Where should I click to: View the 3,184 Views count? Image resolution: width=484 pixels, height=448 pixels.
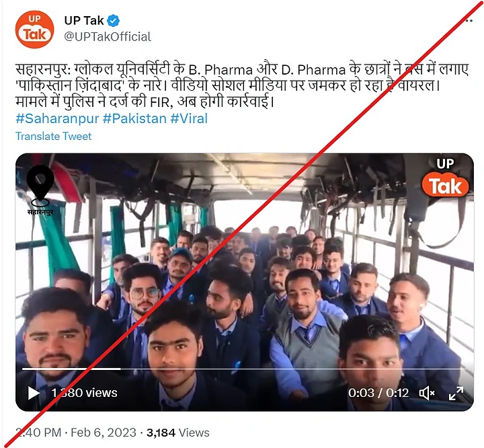click(178, 433)
